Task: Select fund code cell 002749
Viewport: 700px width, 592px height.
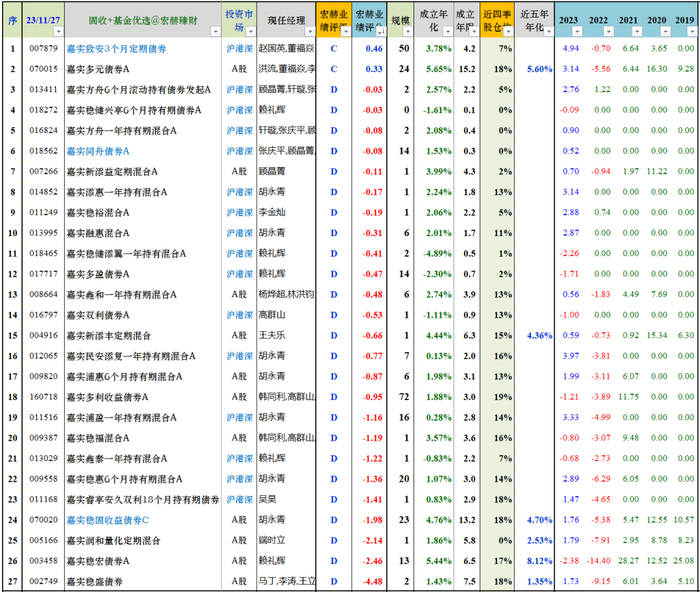Action: click(x=44, y=581)
